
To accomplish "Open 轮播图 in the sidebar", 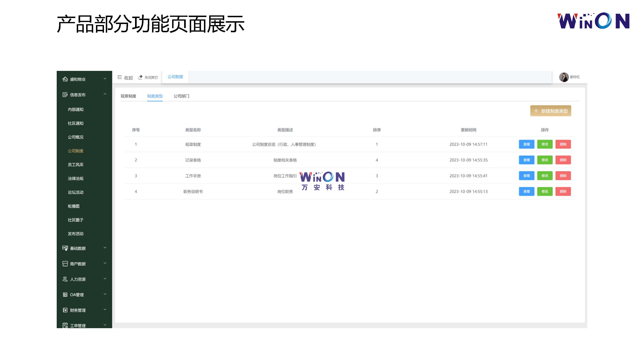I will pyautogui.click(x=74, y=206).
